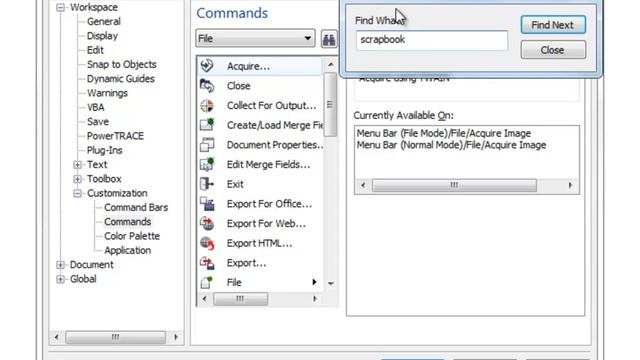The image size is (640, 360).
Task: Open the Edit options page
Action: [x=95, y=50]
